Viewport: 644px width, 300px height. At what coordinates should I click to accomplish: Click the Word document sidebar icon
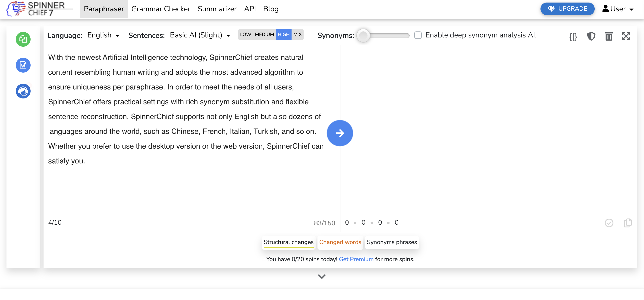[23, 65]
